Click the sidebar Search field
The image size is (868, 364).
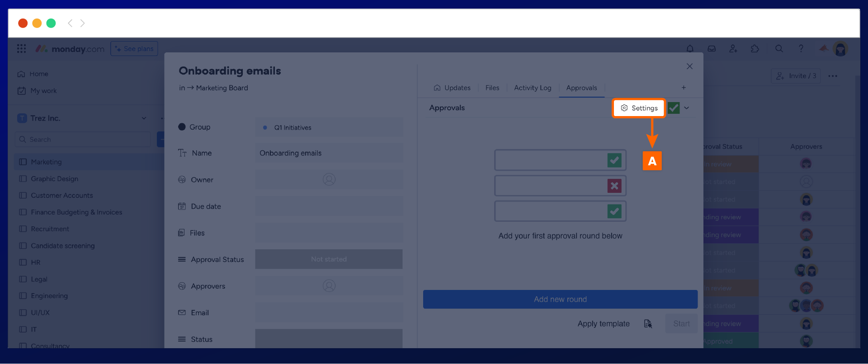(x=84, y=140)
